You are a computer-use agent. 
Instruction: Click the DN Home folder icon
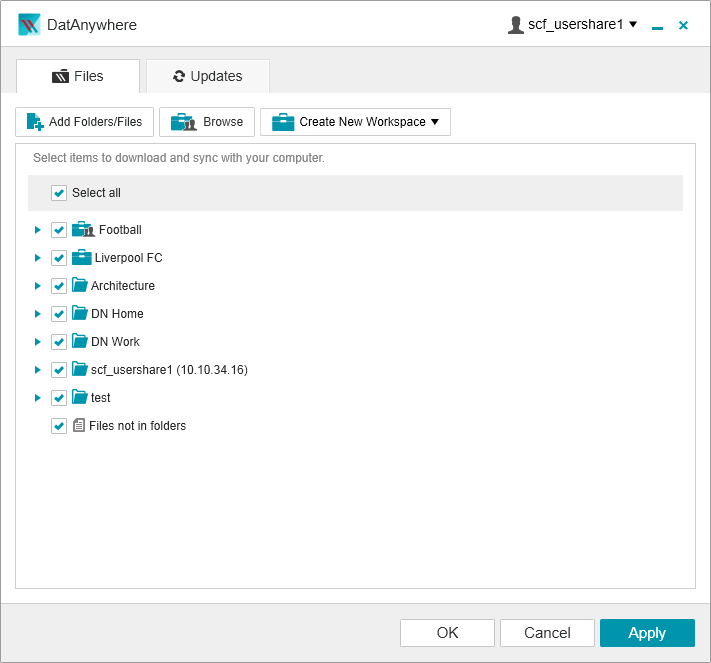(80, 314)
